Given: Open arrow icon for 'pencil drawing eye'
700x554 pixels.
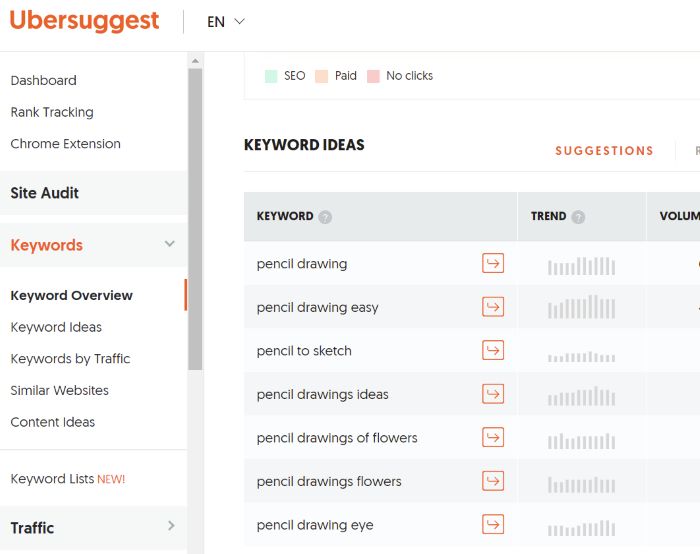Looking at the screenshot, I should pyautogui.click(x=493, y=525).
